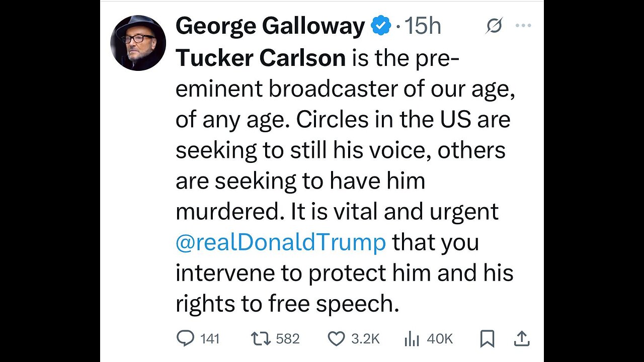Open the @realDonaldTrump mention link
The image size is (644, 362).
pos(280,242)
